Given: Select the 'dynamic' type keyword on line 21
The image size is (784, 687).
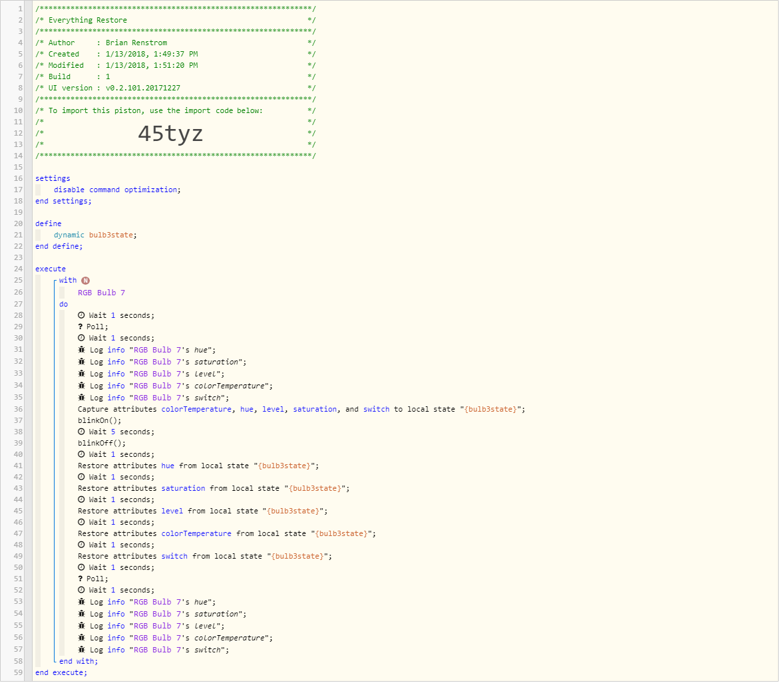Looking at the screenshot, I should click(69, 235).
